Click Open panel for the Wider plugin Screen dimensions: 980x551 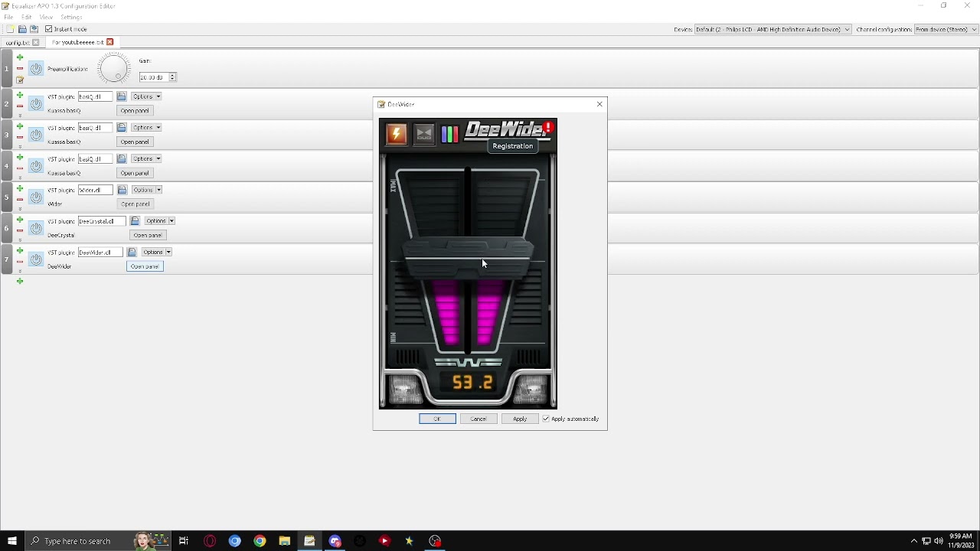click(135, 204)
